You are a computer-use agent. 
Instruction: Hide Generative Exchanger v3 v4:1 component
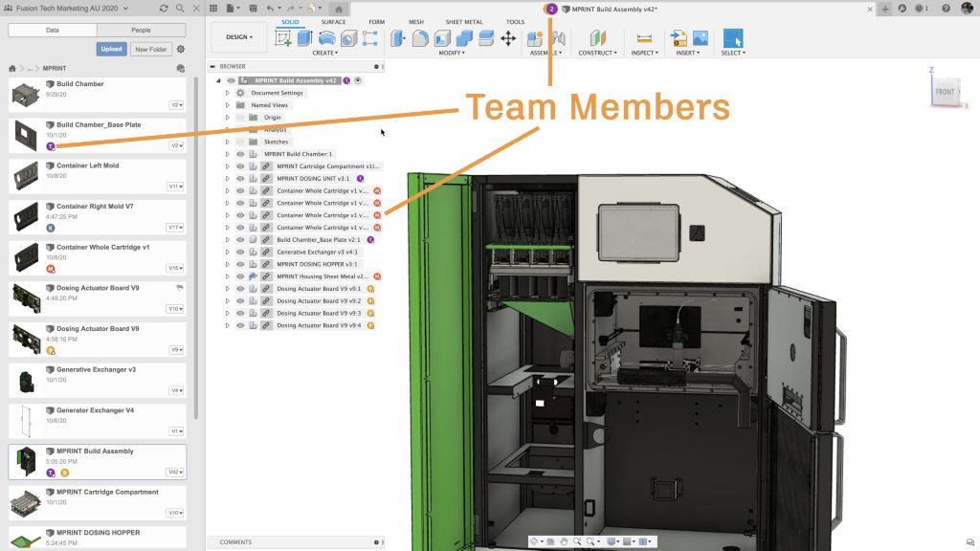click(x=240, y=252)
